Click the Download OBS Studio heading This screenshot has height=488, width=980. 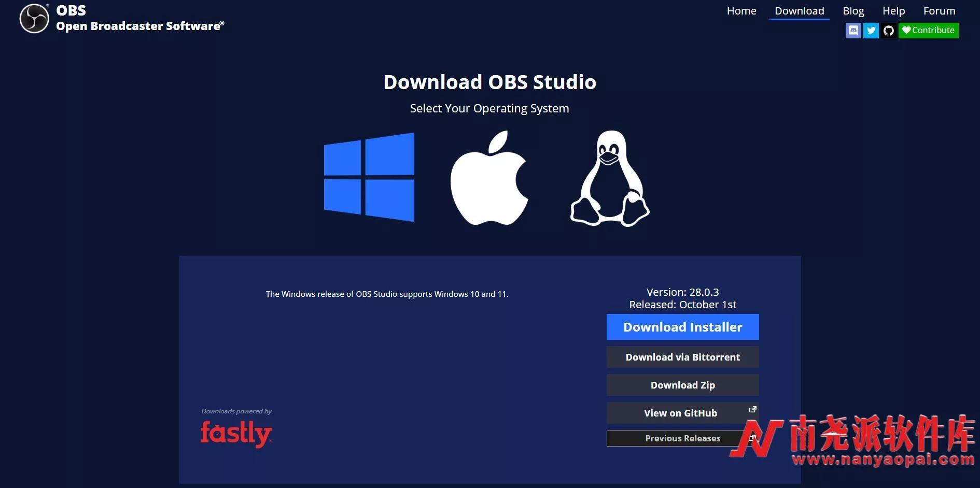click(x=489, y=82)
